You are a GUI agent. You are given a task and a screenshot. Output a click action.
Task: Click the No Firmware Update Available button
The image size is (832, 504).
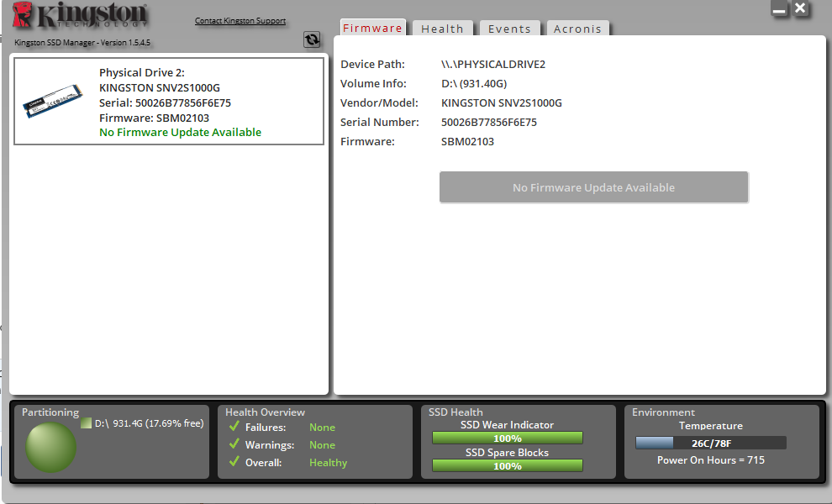594,187
